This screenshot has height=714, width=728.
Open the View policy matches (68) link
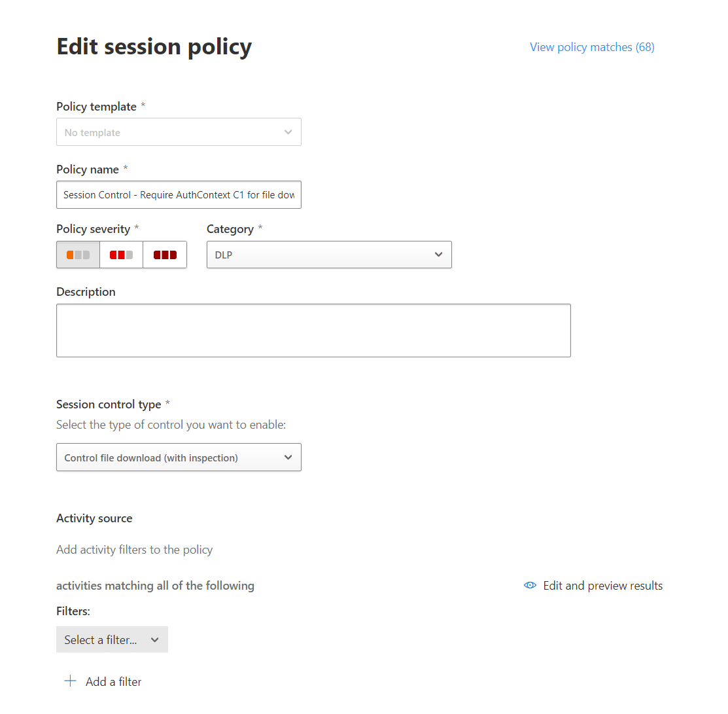(592, 47)
